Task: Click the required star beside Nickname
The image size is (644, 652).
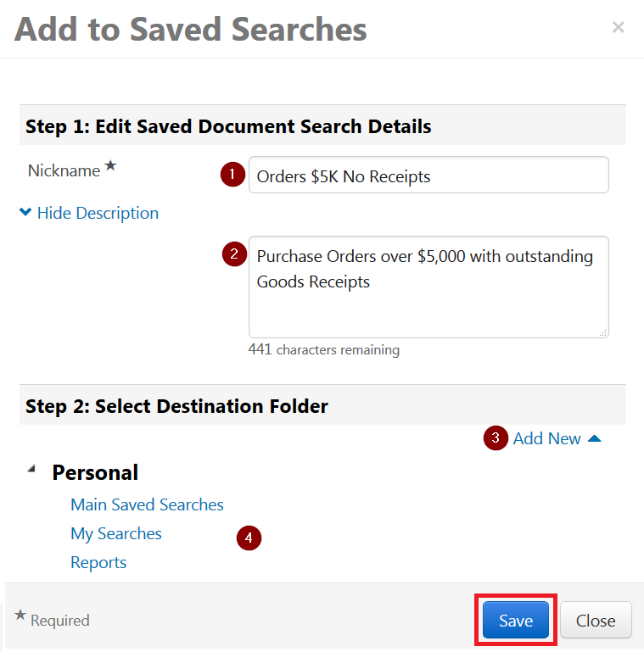Action: 110,167
